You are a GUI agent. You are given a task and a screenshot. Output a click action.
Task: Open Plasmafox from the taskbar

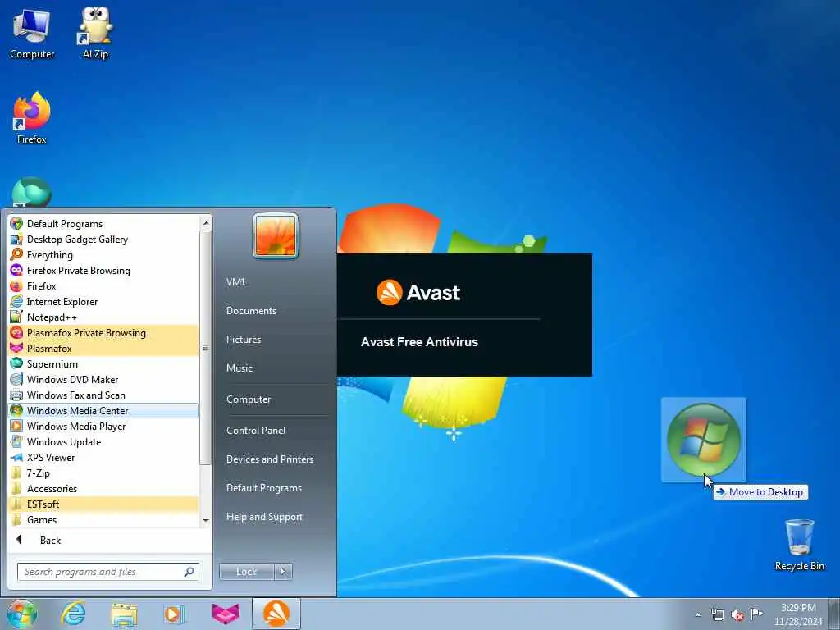[x=225, y=614]
